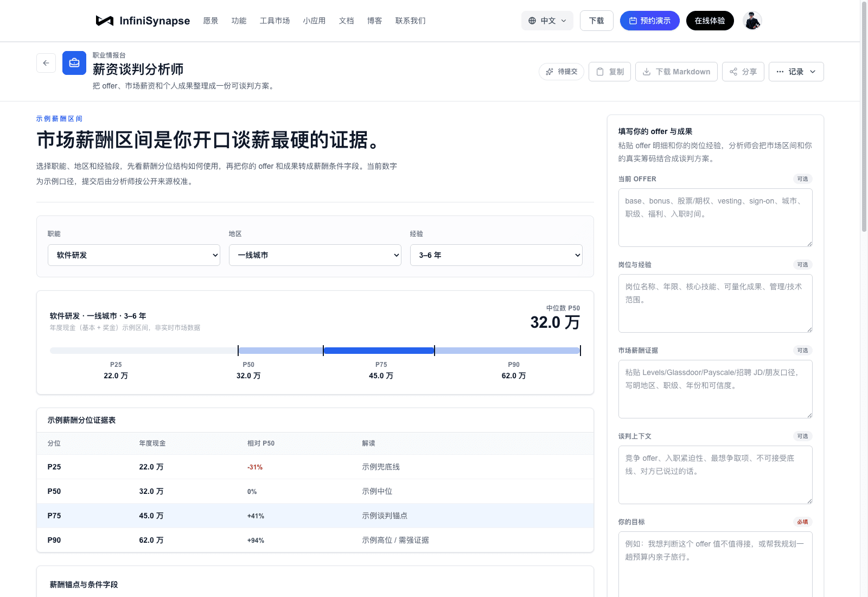Click the 薪酬锚点与条件字段 heading
868x597 pixels.
pos(84,585)
